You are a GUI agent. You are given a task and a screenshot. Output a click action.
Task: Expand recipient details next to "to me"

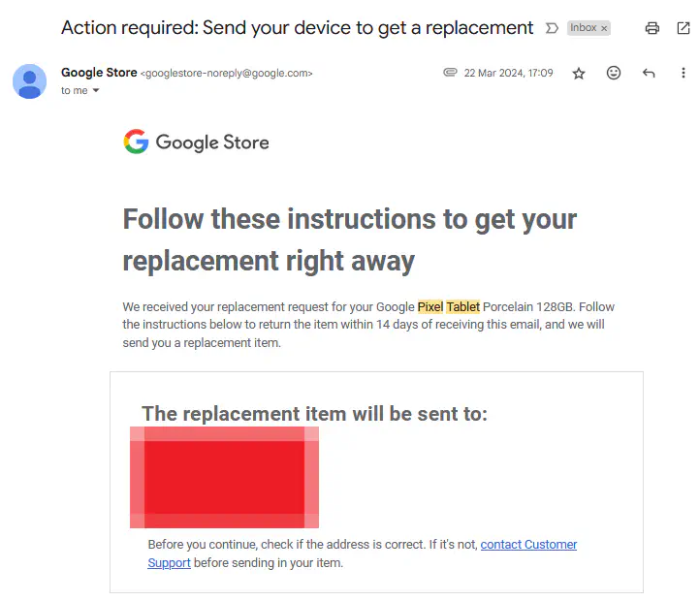pos(96,91)
